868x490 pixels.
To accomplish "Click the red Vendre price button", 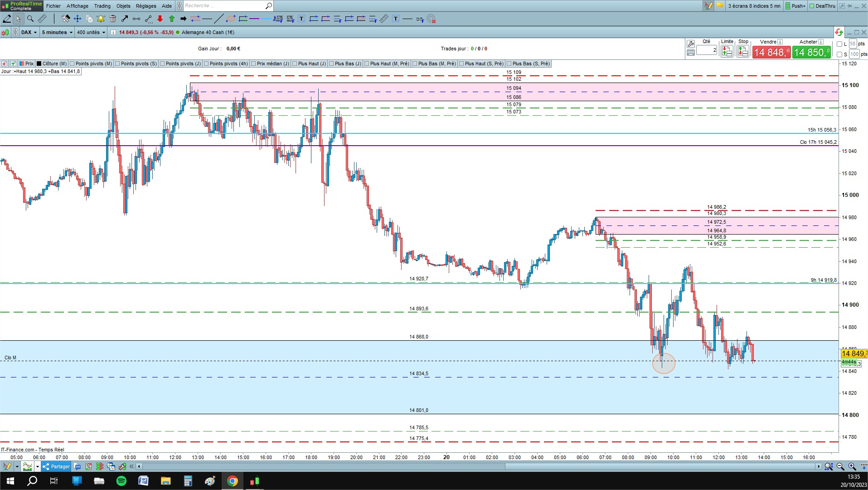I will point(771,52).
